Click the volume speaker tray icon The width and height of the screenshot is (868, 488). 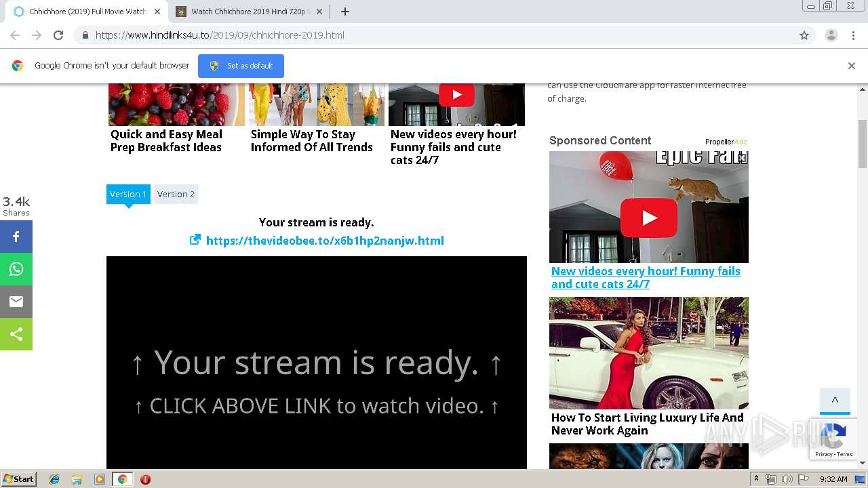787,479
